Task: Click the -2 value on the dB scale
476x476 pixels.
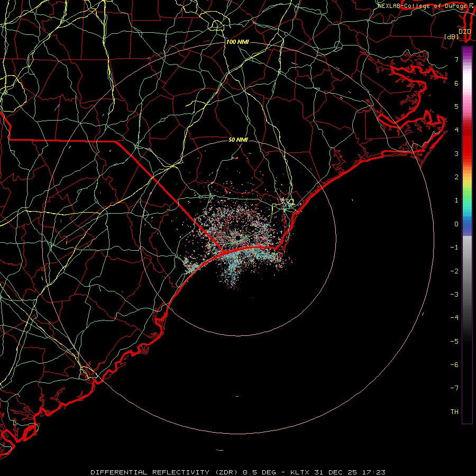Action: [x=454, y=271]
